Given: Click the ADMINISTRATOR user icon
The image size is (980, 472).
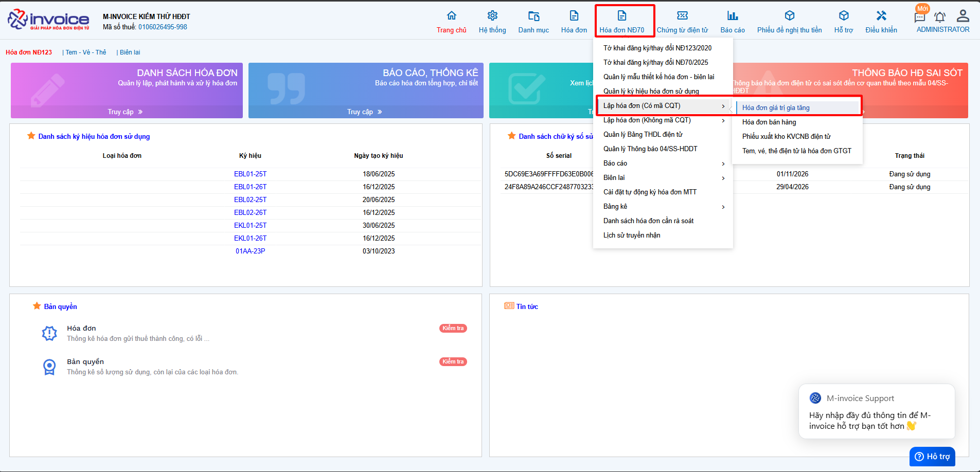Looking at the screenshot, I should (x=963, y=16).
